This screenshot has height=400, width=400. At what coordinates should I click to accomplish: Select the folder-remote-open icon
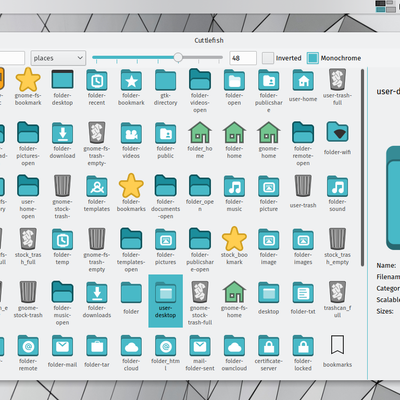click(x=303, y=132)
